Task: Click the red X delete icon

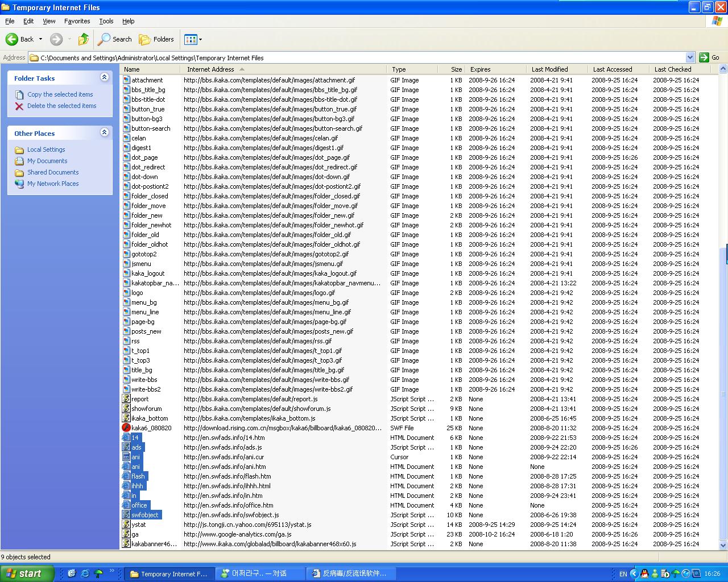Action: pyautogui.click(x=19, y=106)
